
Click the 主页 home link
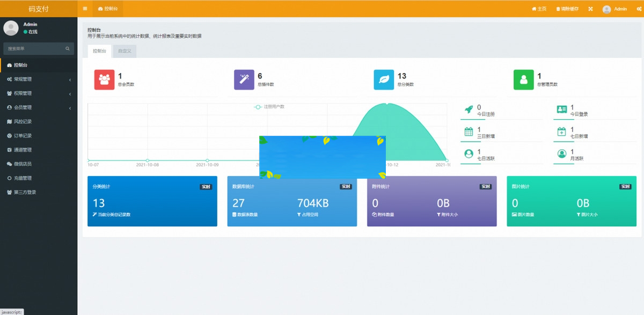pos(539,9)
